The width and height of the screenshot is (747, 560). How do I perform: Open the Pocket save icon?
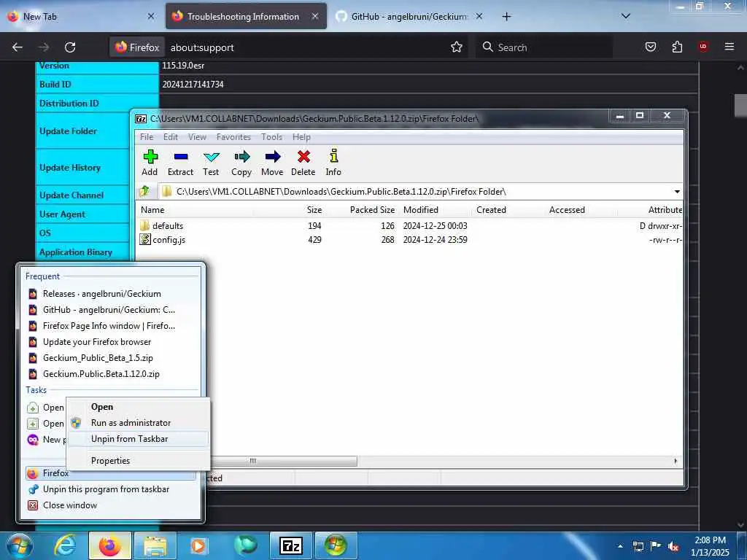(x=651, y=47)
